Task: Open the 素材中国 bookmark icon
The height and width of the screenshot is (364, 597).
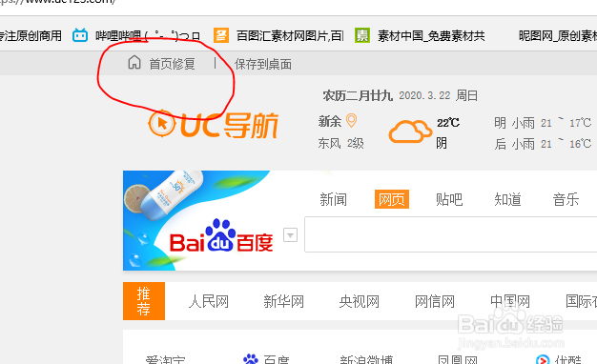Action: 362,35
